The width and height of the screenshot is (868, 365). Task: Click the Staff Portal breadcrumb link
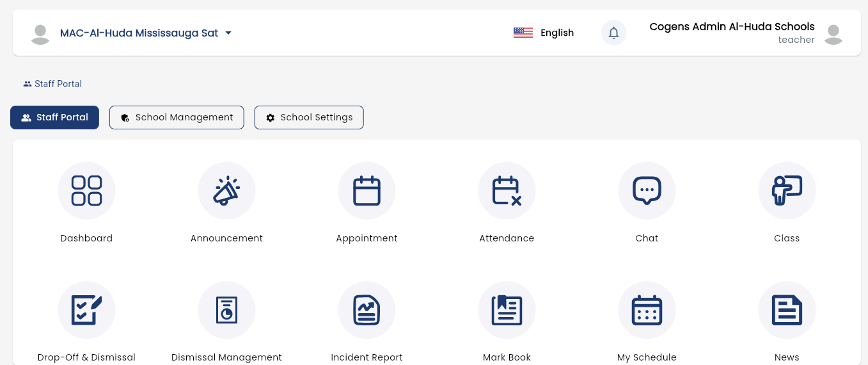[x=52, y=84]
